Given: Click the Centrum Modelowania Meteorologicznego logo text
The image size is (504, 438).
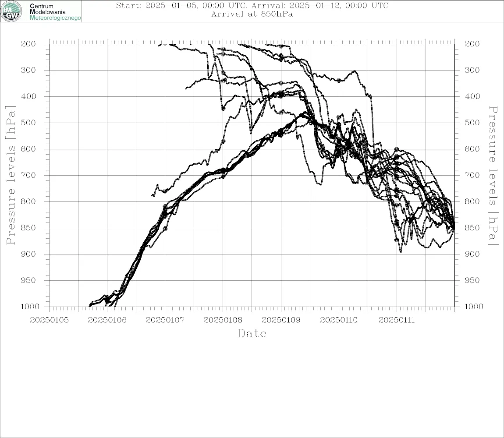Looking at the screenshot, I should (55, 12).
